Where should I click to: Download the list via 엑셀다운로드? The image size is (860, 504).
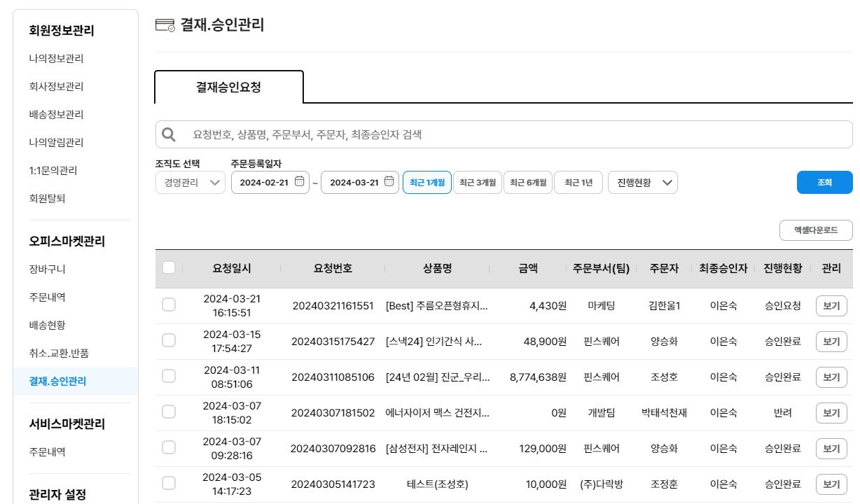point(816,230)
